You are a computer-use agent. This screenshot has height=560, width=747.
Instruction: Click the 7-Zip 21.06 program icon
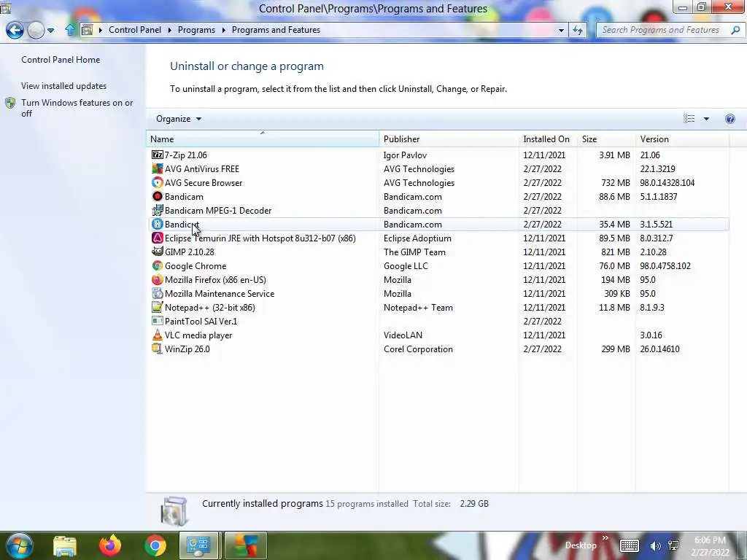(x=158, y=155)
